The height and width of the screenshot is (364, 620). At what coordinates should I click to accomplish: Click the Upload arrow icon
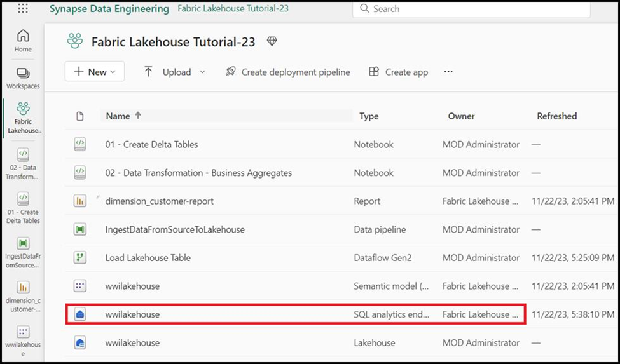coord(148,71)
